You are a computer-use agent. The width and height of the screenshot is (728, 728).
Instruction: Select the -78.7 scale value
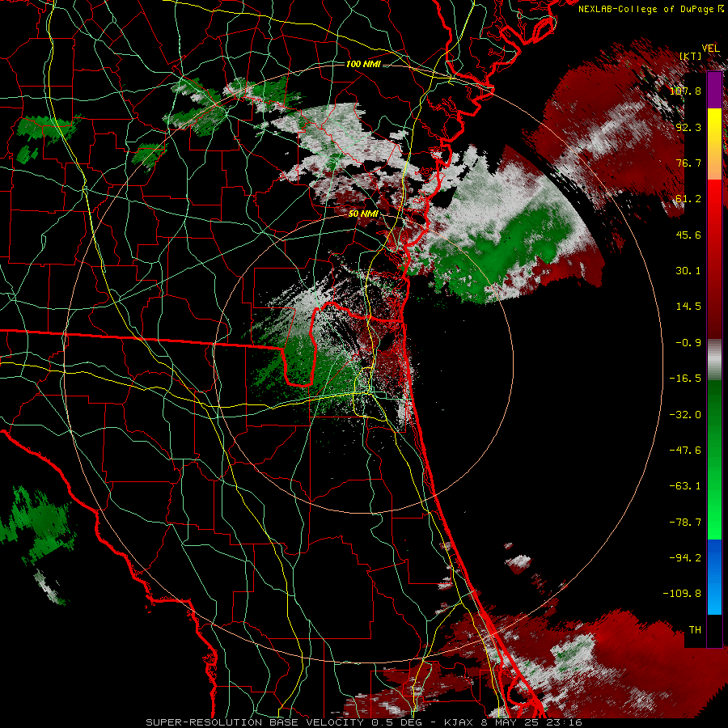tap(685, 523)
